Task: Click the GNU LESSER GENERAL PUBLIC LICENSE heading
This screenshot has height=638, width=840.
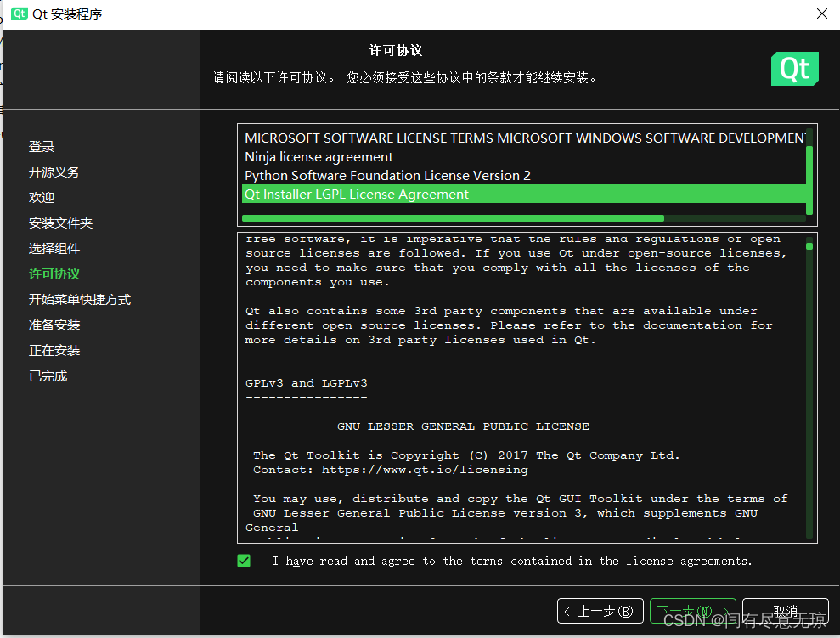Action: [463, 426]
